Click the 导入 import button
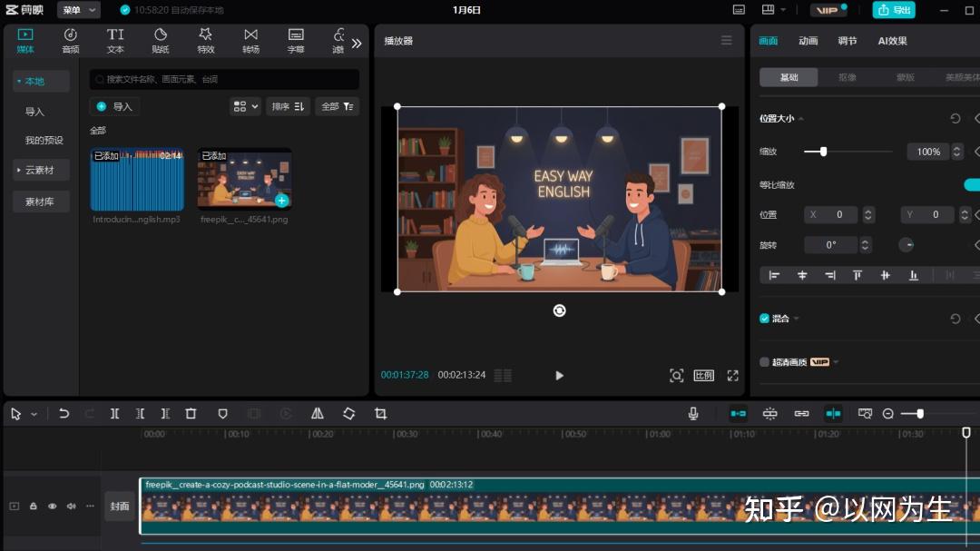 point(114,106)
